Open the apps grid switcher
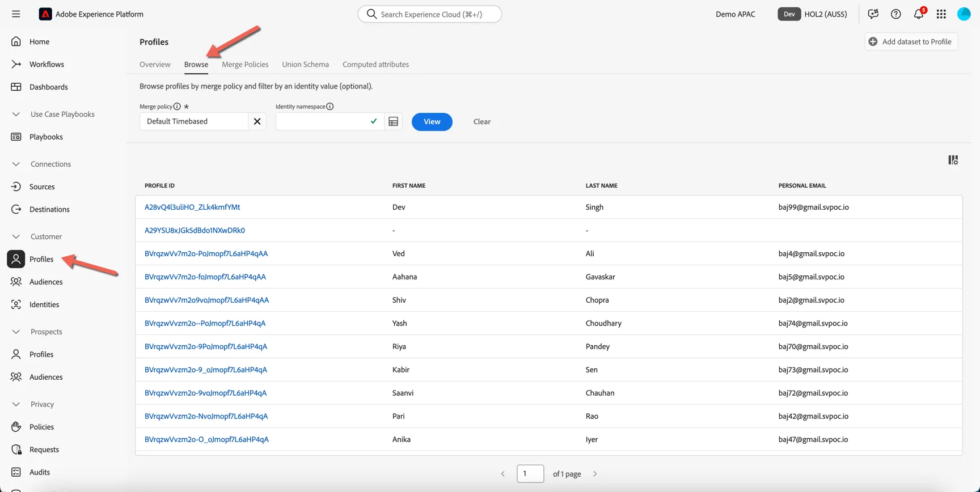980x492 pixels. click(x=941, y=14)
